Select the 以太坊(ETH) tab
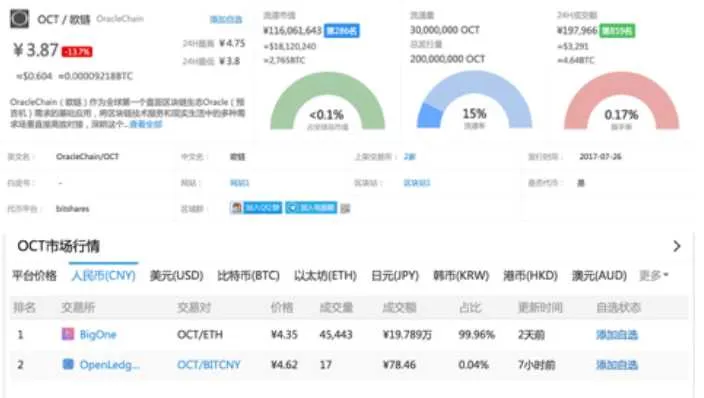 [x=325, y=275]
